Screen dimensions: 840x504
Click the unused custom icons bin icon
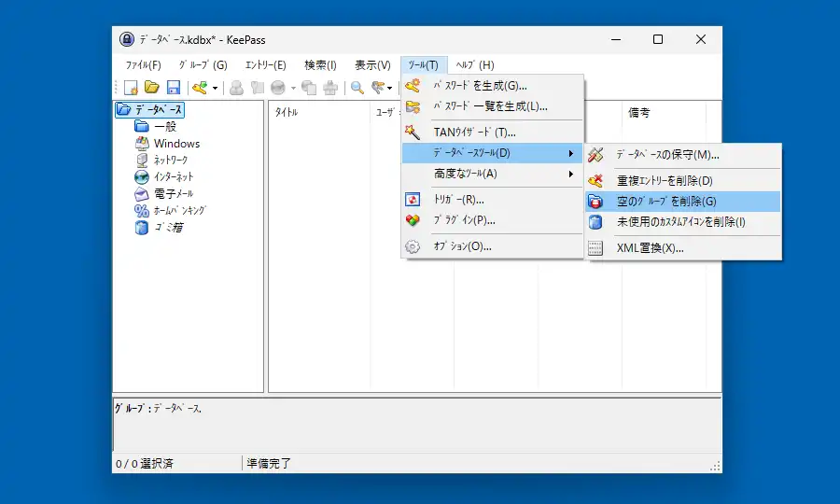pyautogui.click(x=595, y=222)
